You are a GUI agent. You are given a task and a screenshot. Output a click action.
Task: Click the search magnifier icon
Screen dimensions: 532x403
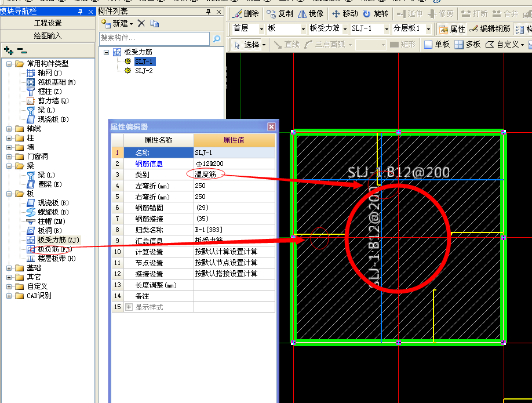[217, 39]
